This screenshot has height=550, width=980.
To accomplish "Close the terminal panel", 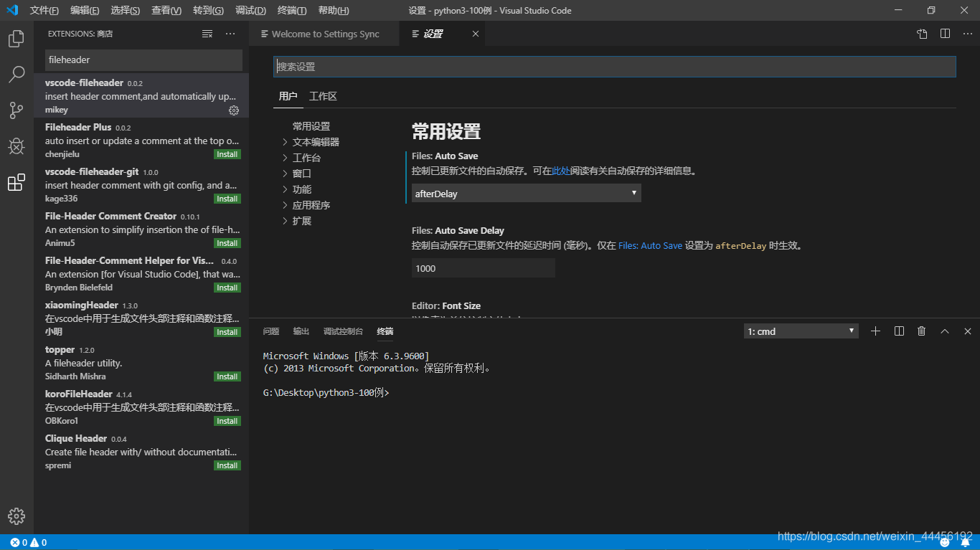I will (x=968, y=331).
